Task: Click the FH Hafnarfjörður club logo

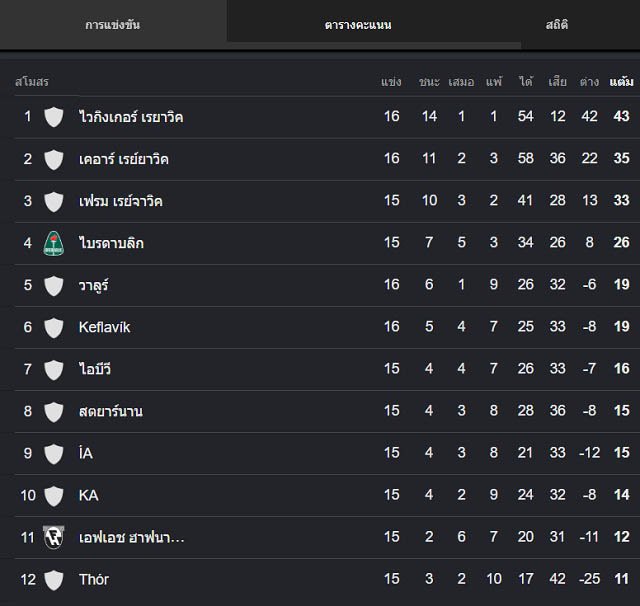Action: tap(53, 537)
